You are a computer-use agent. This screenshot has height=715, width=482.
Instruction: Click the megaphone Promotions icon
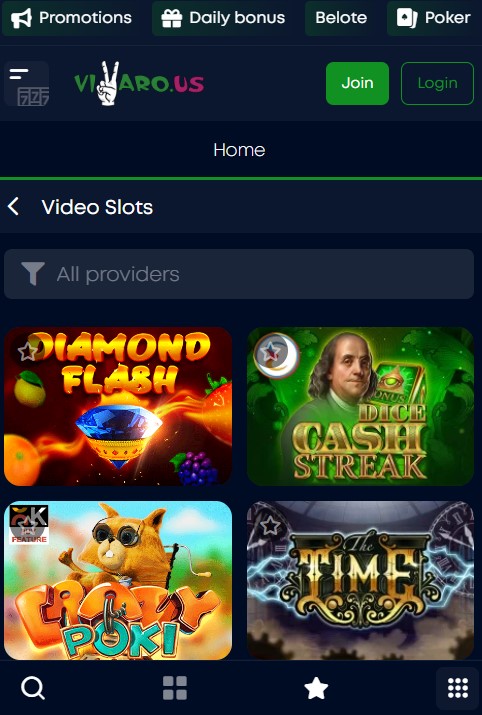pyautogui.click(x=21, y=18)
